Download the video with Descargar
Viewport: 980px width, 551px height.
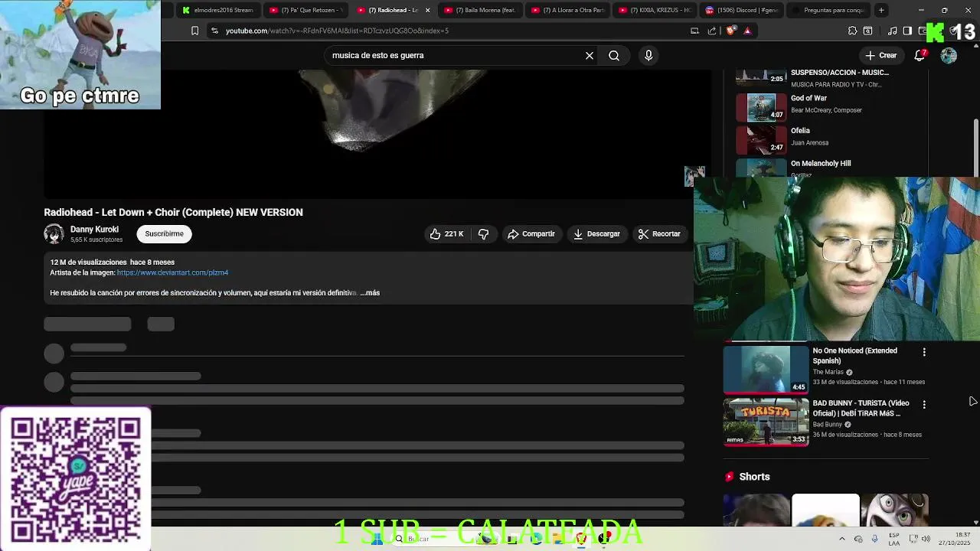tap(596, 234)
